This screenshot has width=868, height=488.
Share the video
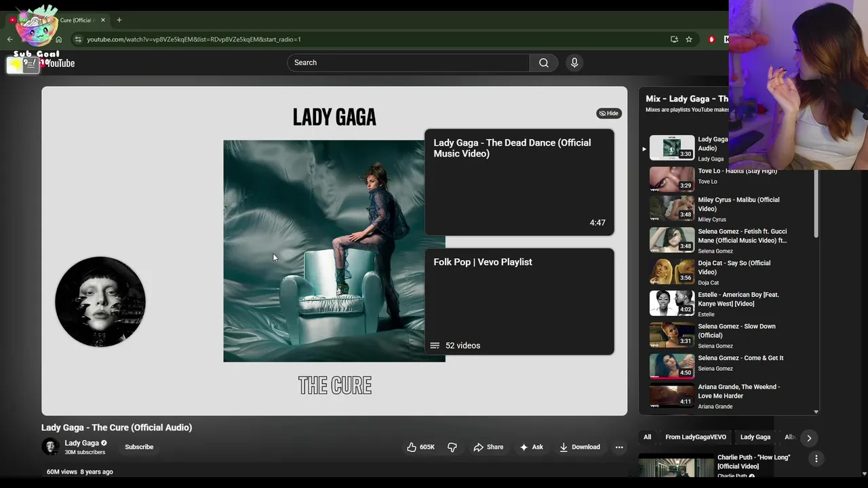click(x=488, y=447)
